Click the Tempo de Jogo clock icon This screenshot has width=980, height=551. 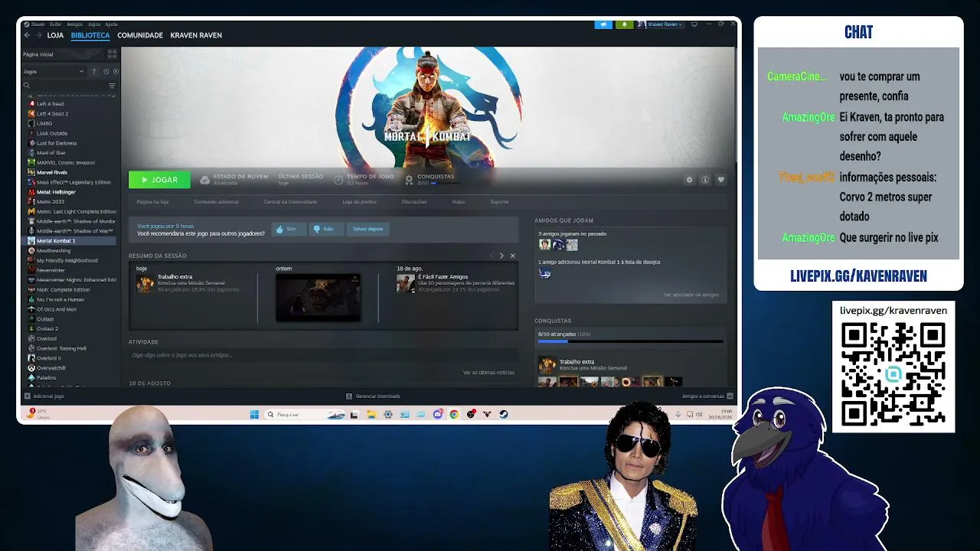[338, 180]
